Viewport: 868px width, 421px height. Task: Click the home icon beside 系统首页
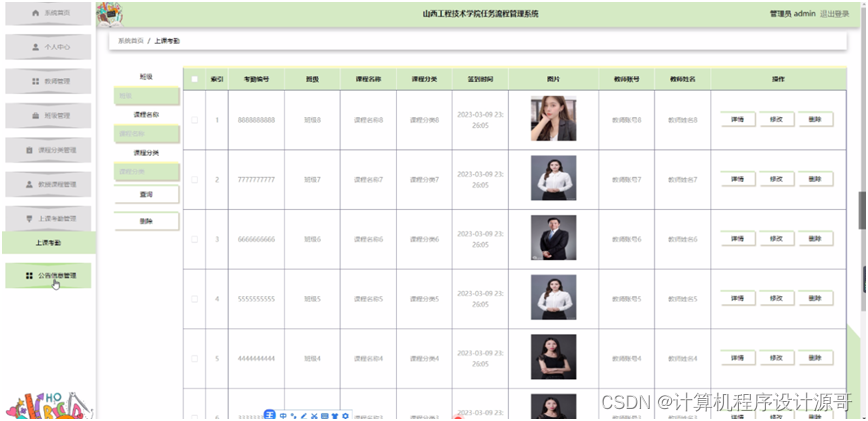point(35,13)
